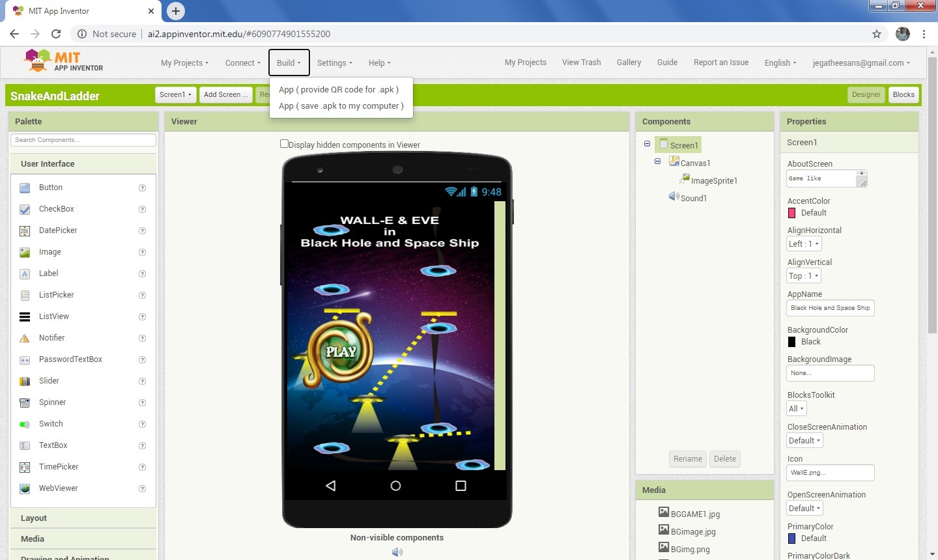
Task: Switch to the Blocks editor
Action: click(x=903, y=94)
